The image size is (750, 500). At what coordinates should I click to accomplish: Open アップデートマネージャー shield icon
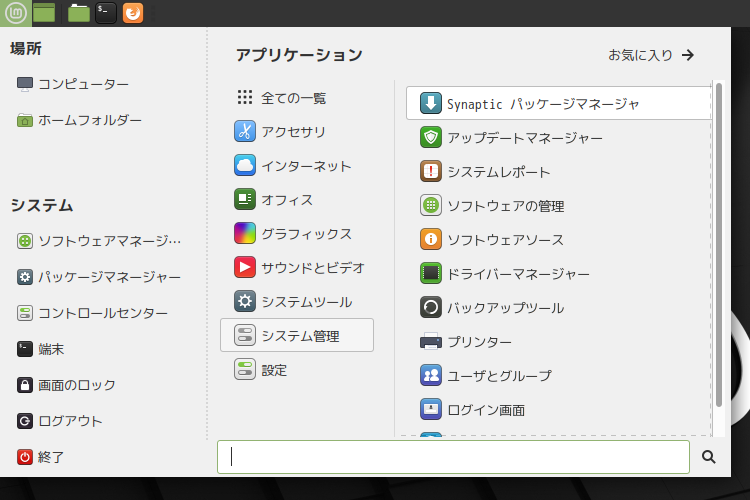click(x=430, y=137)
